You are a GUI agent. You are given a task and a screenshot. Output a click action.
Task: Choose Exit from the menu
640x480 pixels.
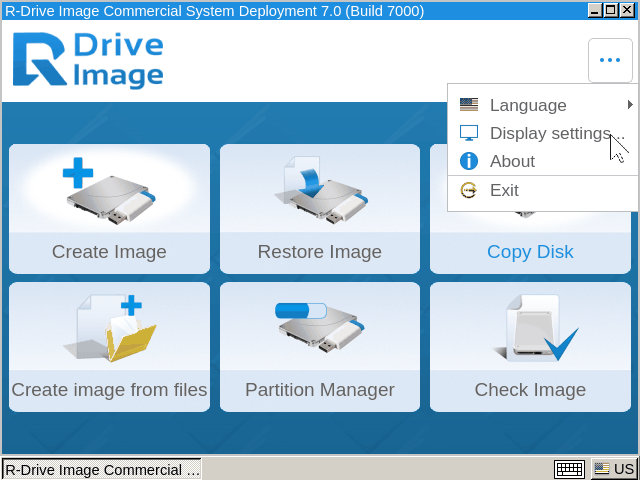click(543, 190)
